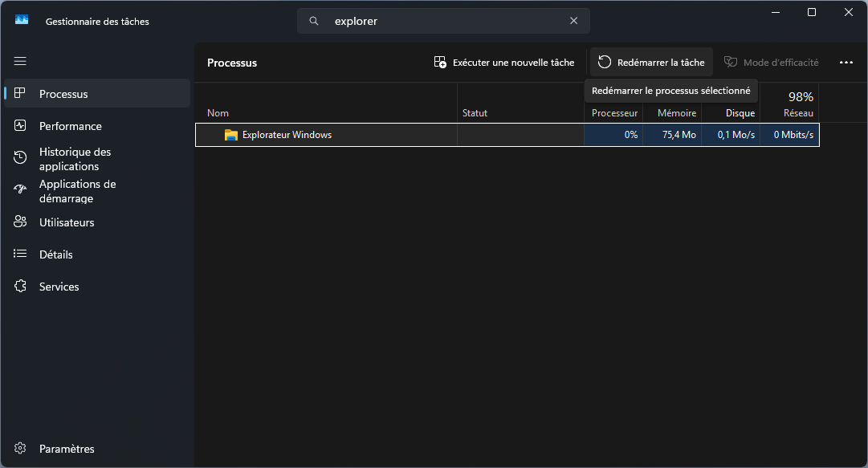Open Paramètres at the bottom of sidebar
868x468 pixels.
(67, 449)
